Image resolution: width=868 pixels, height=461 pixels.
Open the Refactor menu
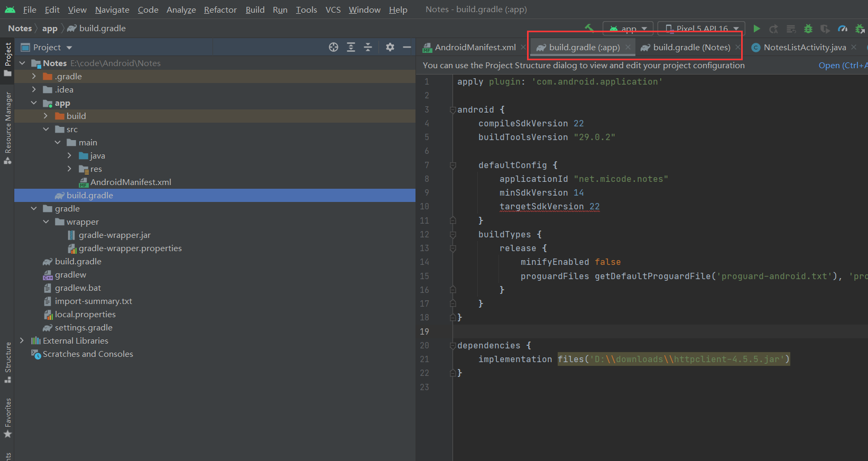220,10
